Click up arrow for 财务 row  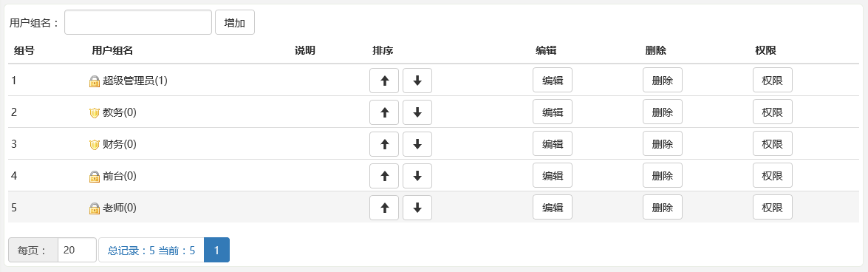point(384,144)
